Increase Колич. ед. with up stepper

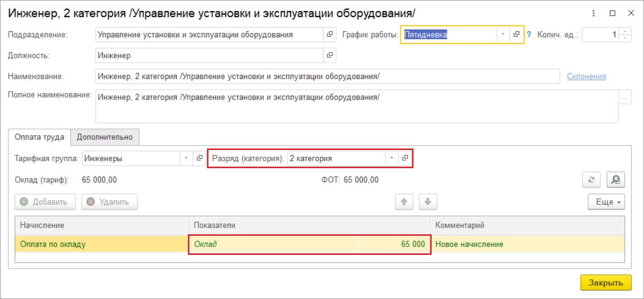(x=625, y=32)
